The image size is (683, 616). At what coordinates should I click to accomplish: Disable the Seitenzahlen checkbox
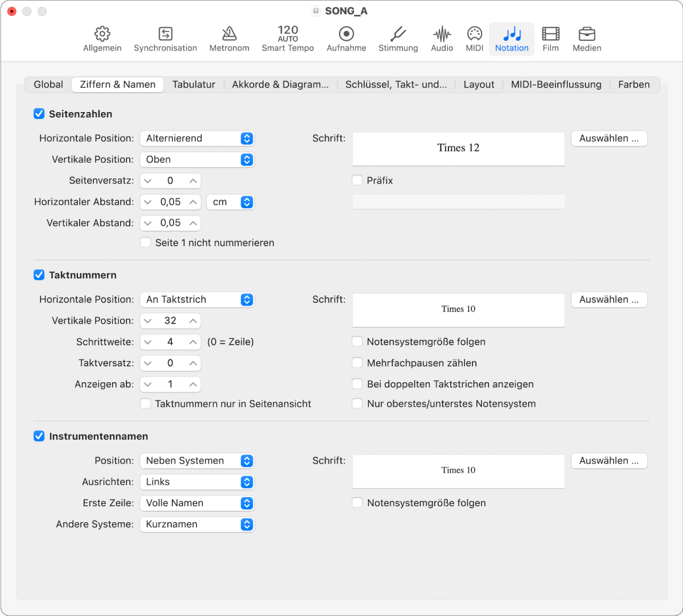tap(39, 114)
